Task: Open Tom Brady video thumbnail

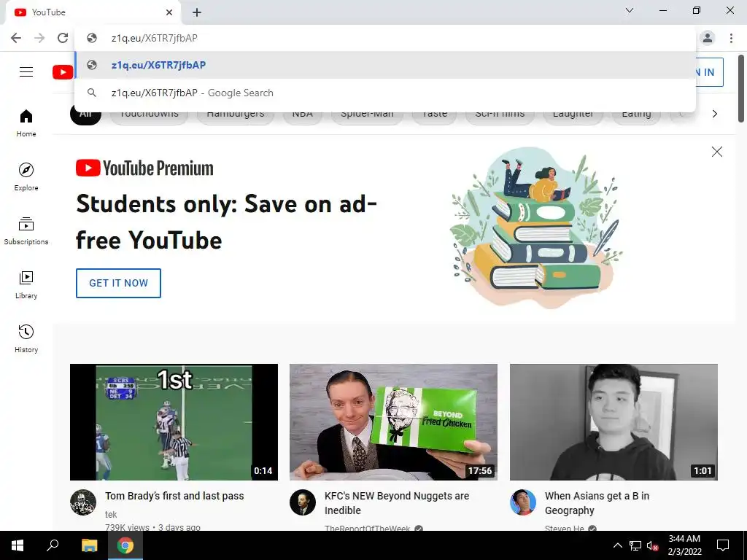Action: point(174,422)
